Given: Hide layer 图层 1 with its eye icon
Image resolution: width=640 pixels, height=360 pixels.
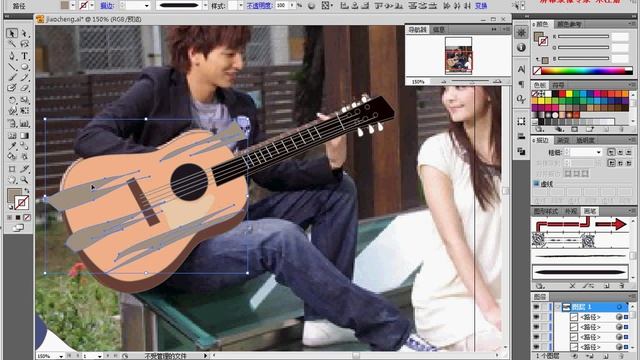Looking at the screenshot, I should coord(536,307).
